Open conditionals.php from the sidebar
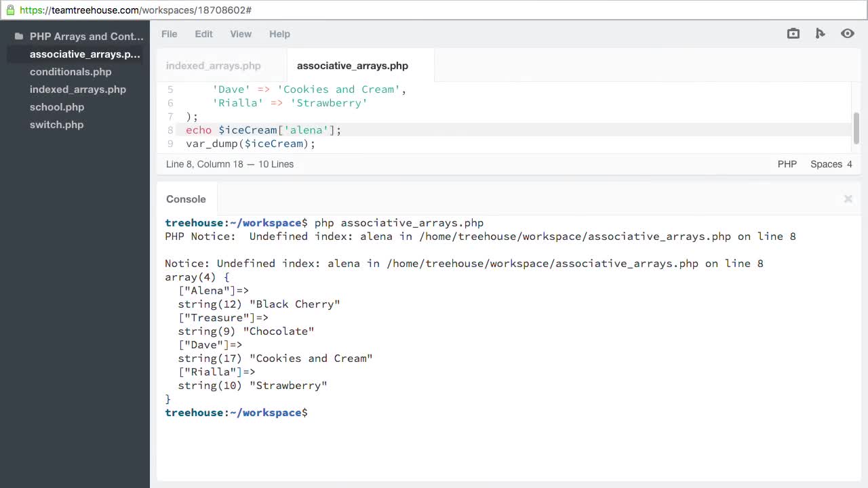The height and width of the screenshot is (488, 868). 71,72
